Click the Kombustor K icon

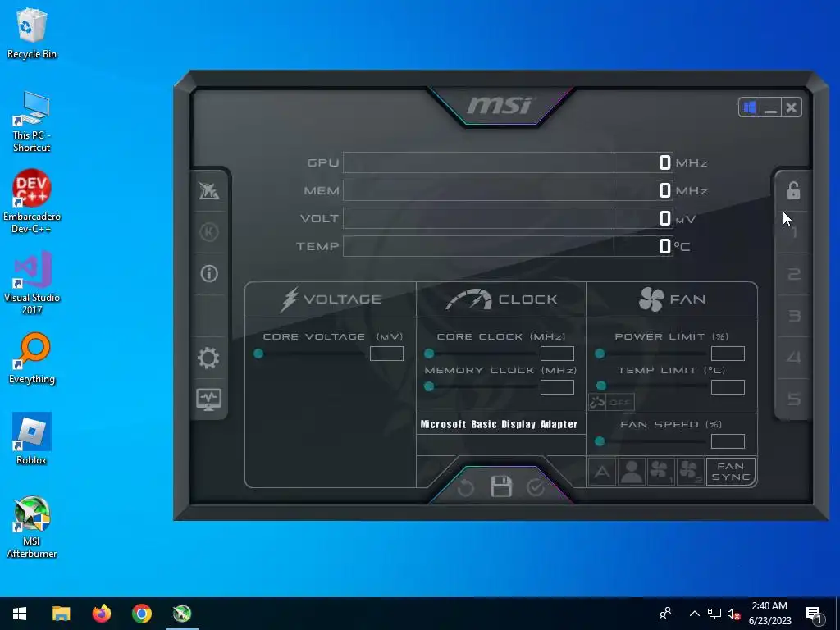pos(209,232)
